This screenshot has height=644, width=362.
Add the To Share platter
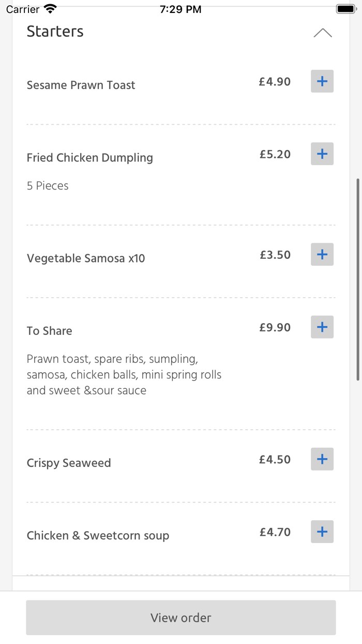tap(322, 327)
